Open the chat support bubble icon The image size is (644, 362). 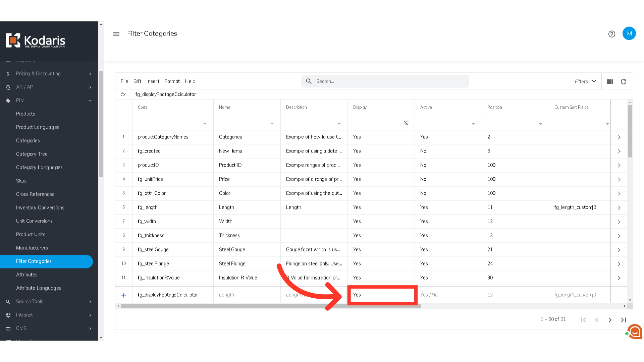pos(635,332)
